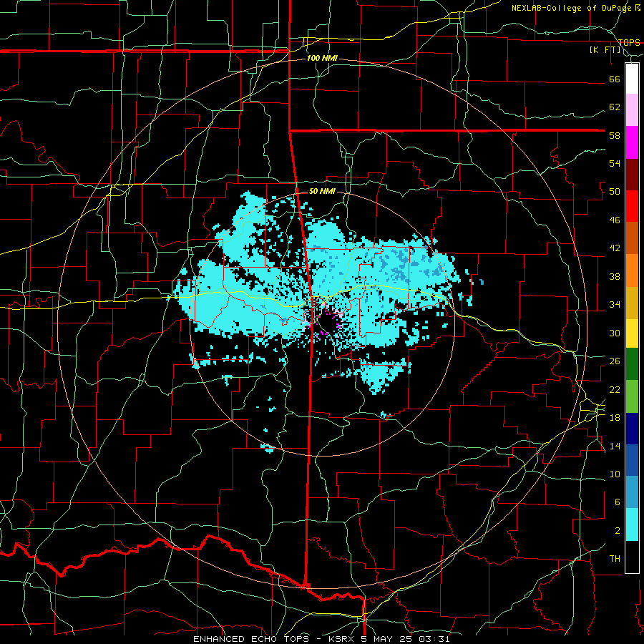Pick the medium blue legend swatch

click(x=632, y=460)
